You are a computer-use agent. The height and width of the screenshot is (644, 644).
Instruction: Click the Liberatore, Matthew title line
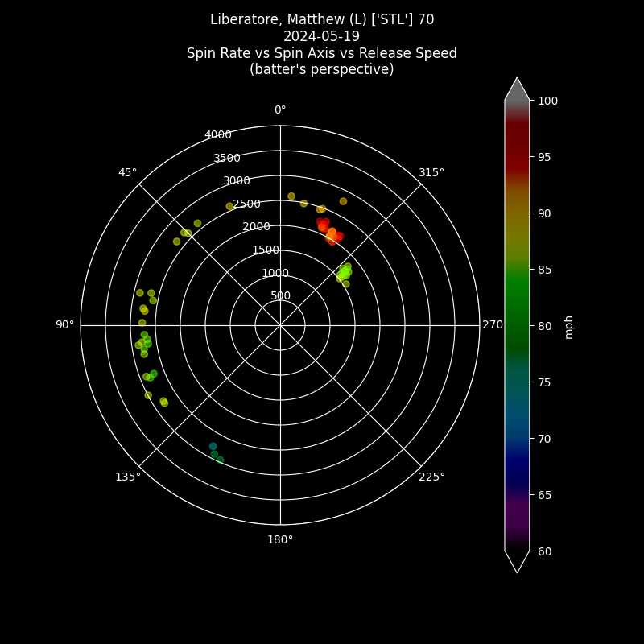coord(322,19)
